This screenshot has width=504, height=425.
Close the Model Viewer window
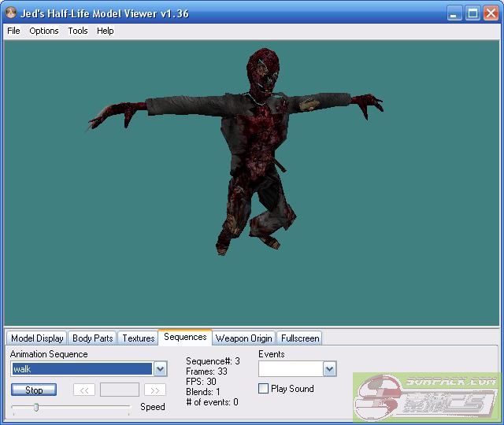pos(491,13)
